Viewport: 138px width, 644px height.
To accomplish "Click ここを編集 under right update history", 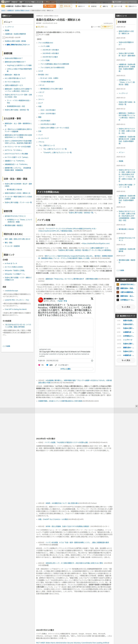I will pos(120,270).
